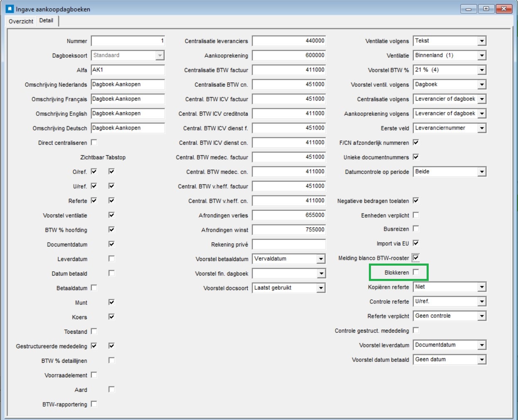
Task: Click the Omschrijving Nederlands field
Action: coord(128,84)
